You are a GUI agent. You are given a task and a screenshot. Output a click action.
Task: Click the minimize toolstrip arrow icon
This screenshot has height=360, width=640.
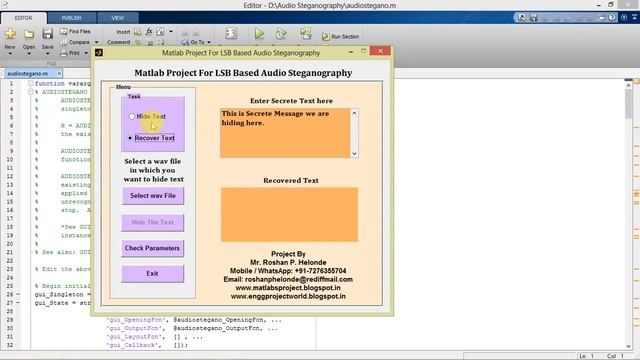point(635,17)
